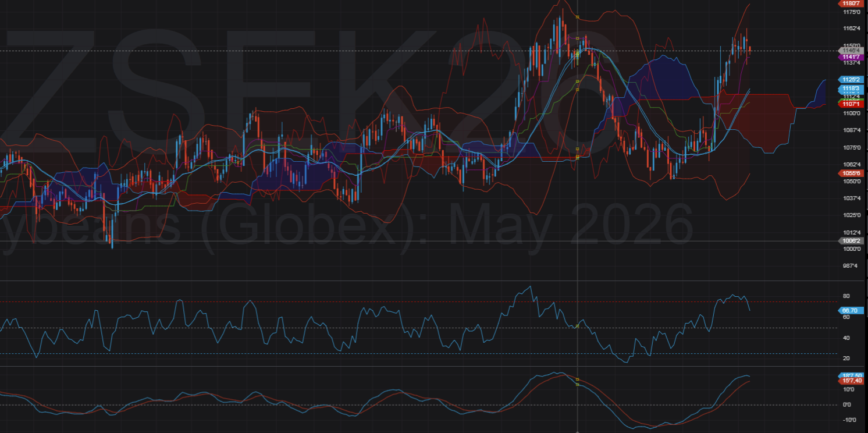Click the 1000'0 price axis tick

(x=850, y=249)
